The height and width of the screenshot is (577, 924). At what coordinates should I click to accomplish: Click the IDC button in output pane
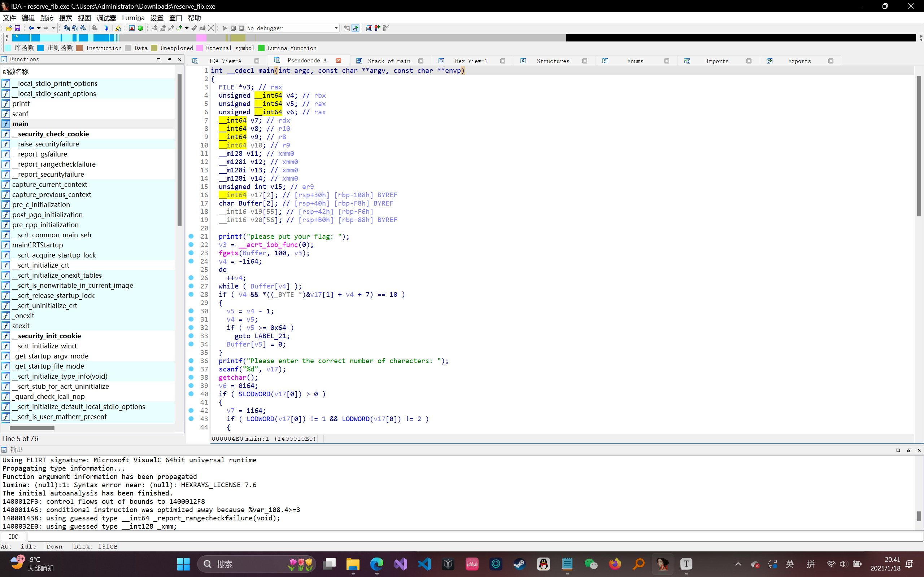[13, 537]
